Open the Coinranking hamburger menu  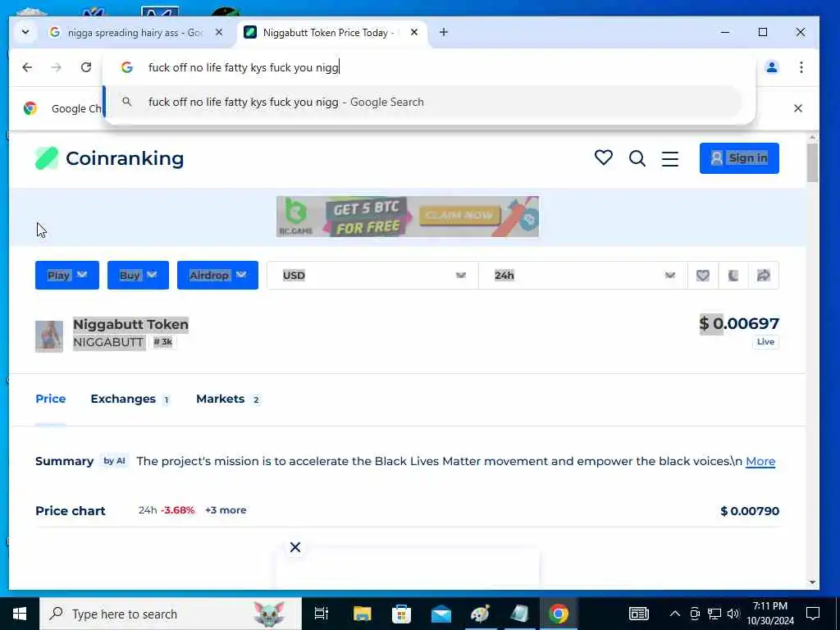point(669,158)
